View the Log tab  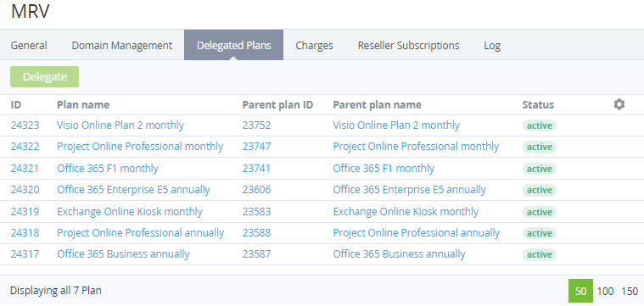pyautogui.click(x=492, y=45)
